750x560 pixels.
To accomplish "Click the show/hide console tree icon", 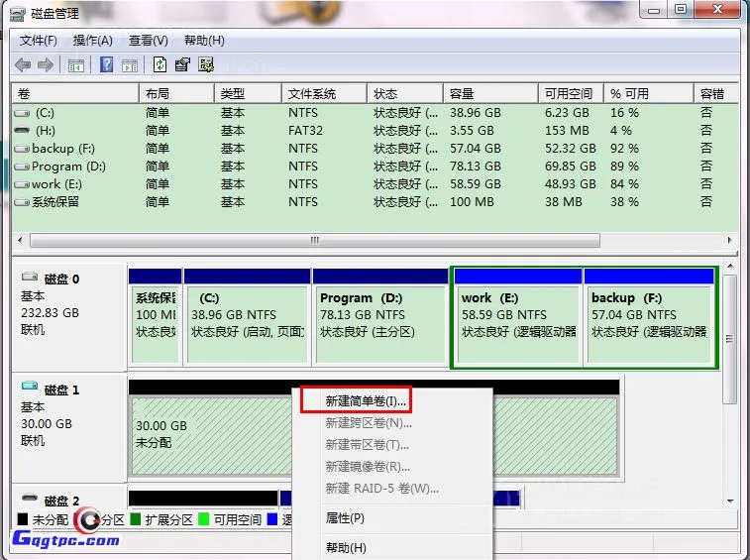I will click(76, 65).
